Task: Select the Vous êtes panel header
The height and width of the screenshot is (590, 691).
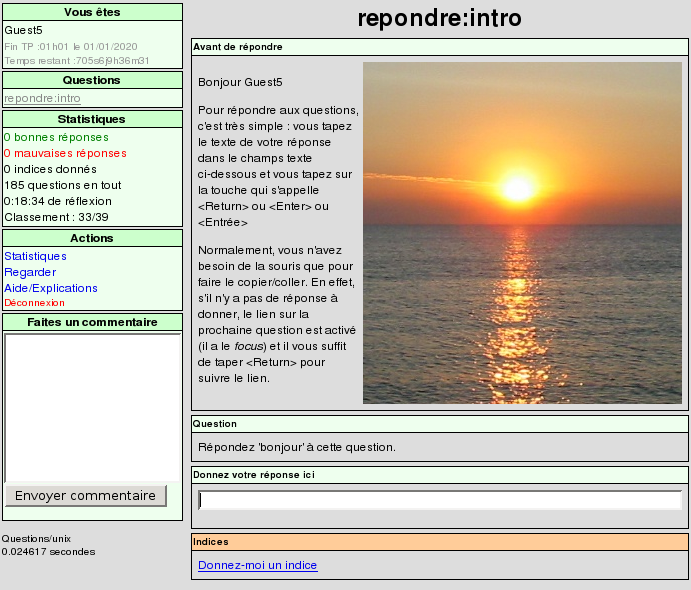Action: (x=92, y=12)
